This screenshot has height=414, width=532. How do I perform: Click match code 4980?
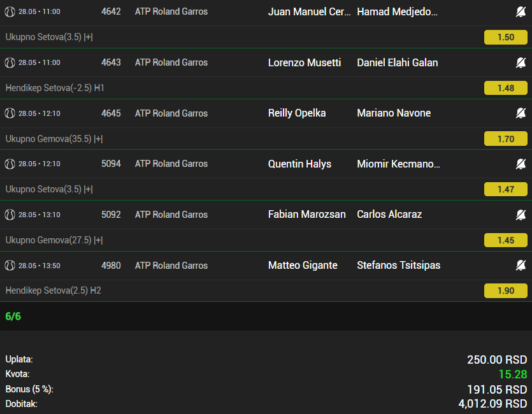111,266
